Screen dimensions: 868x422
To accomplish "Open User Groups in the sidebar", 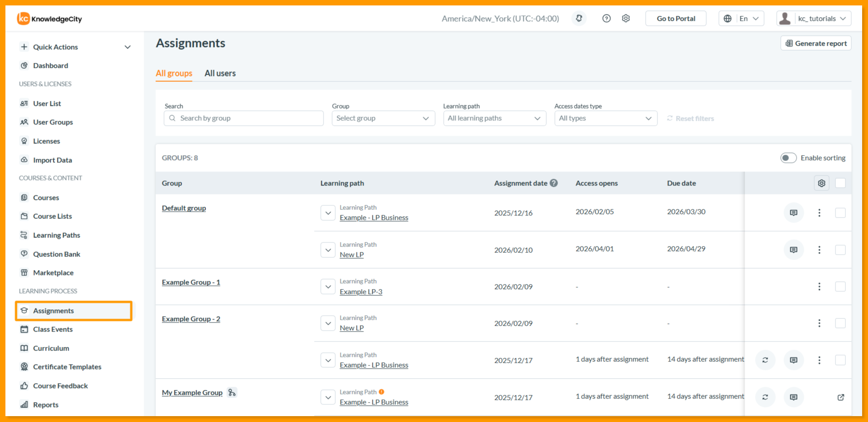I will pos(53,122).
